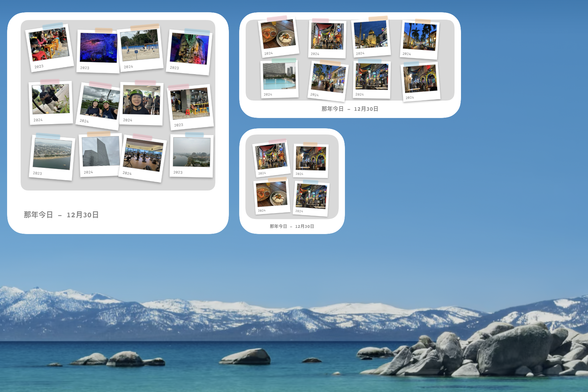
Task: Click the large widget's 那年今日 – 12月30日 title
Action: pyautogui.click(x=61, y=215)
